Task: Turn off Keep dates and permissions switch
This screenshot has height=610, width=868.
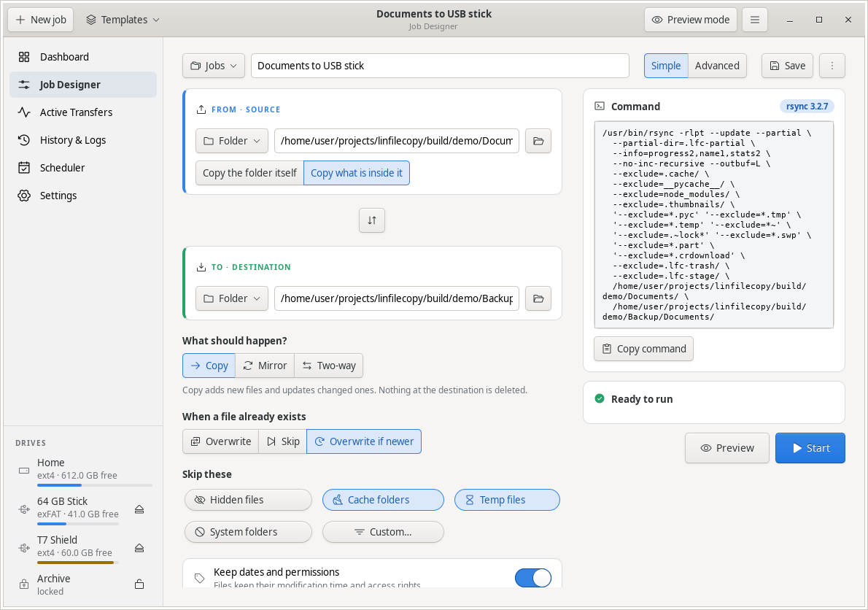Action: tap(533, 578)
